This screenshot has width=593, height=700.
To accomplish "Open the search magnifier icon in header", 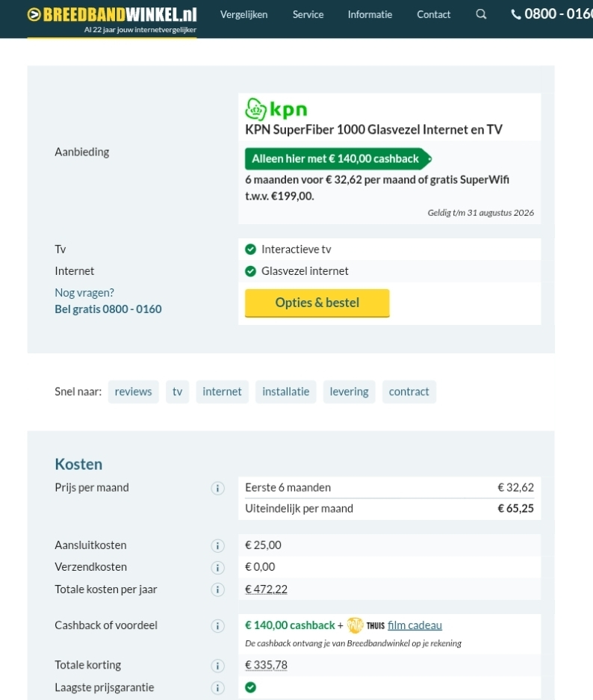I will pyautogui.click(x=481, y=14).
